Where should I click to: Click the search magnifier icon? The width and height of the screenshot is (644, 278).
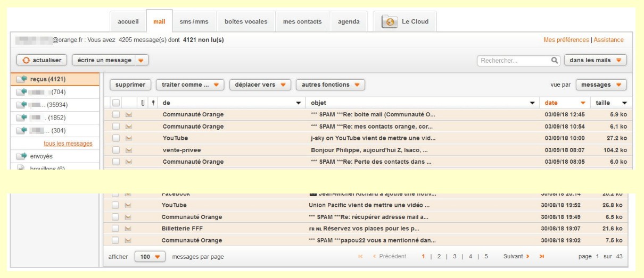(x=555, y=61)
